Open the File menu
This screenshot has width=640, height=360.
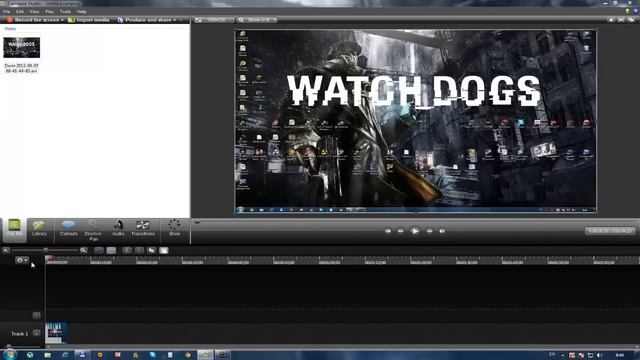7,12
